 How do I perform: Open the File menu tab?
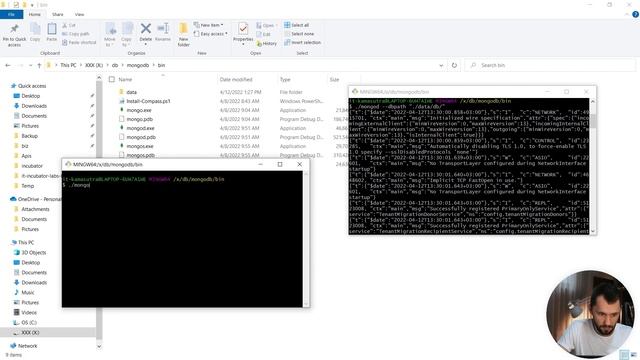[11, 14]
